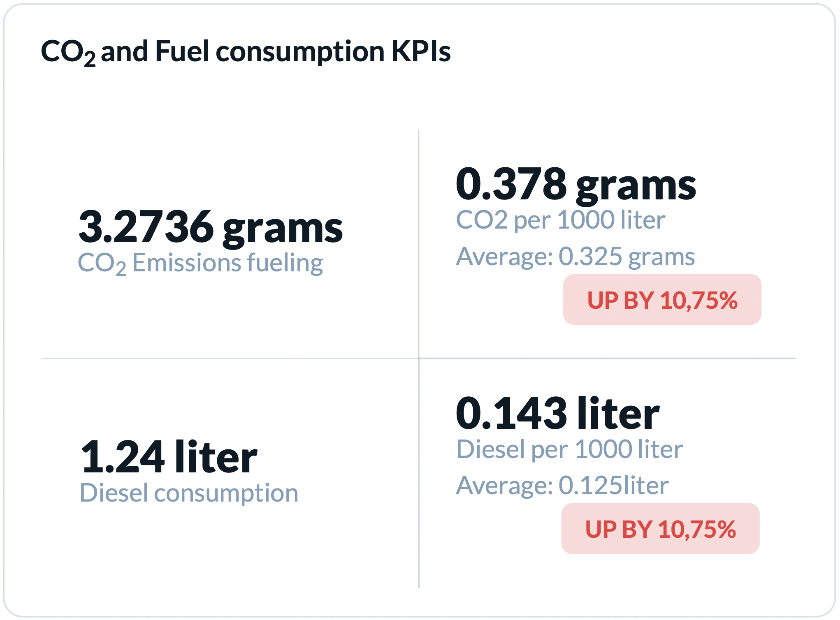The width and height of the screenshot is (840, 620).
Task: Click the UP BY 10,75% badge under Diesel
Action: pos(661,529)
